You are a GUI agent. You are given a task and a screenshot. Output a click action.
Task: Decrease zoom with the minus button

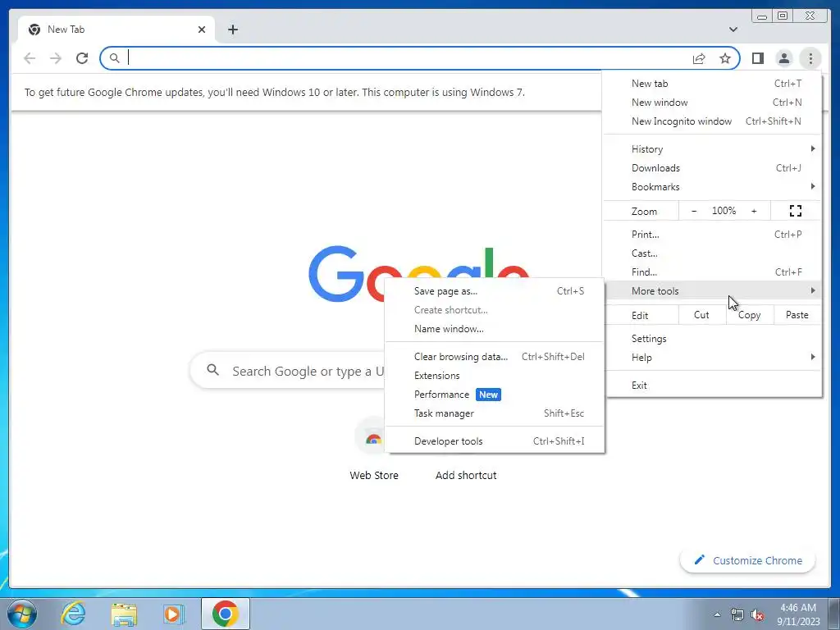point(694,211)
